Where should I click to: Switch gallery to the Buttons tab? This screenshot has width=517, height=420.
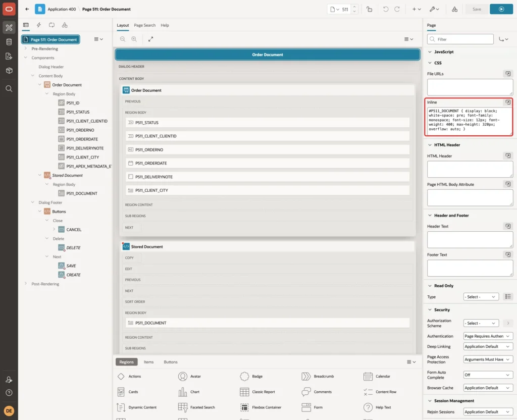(x=171, y=362)
